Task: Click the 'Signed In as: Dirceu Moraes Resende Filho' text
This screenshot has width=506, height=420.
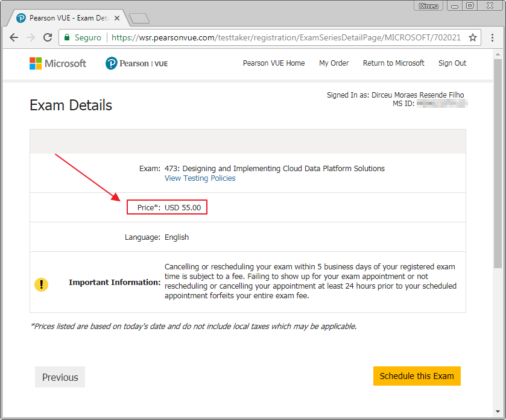Action: coord(395,95)
